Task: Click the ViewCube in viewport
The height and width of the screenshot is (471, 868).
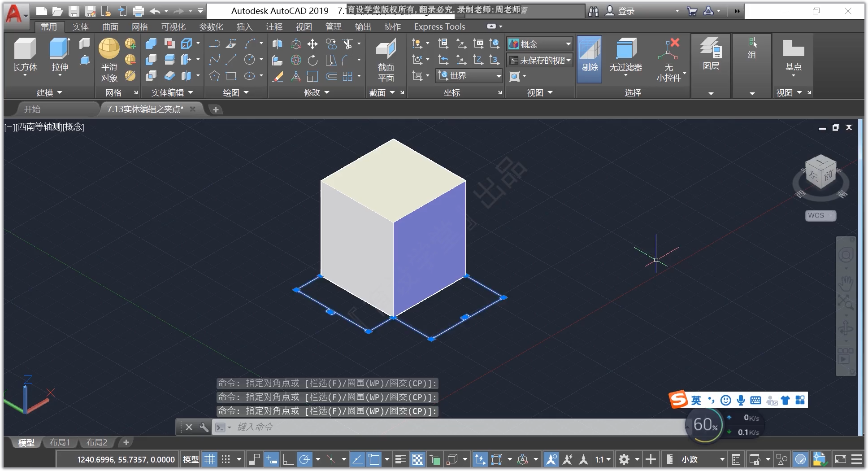Action: tap(820, 173)
